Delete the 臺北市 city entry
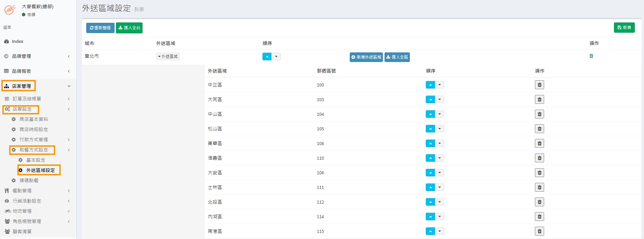The width and height of the screenshot is (644, 239). click(x=591, y=56)
